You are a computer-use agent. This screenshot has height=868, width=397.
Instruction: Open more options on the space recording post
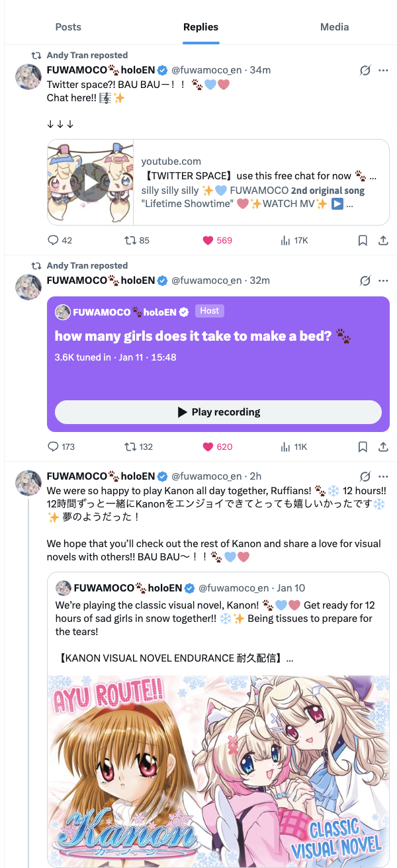coord(383,281)
